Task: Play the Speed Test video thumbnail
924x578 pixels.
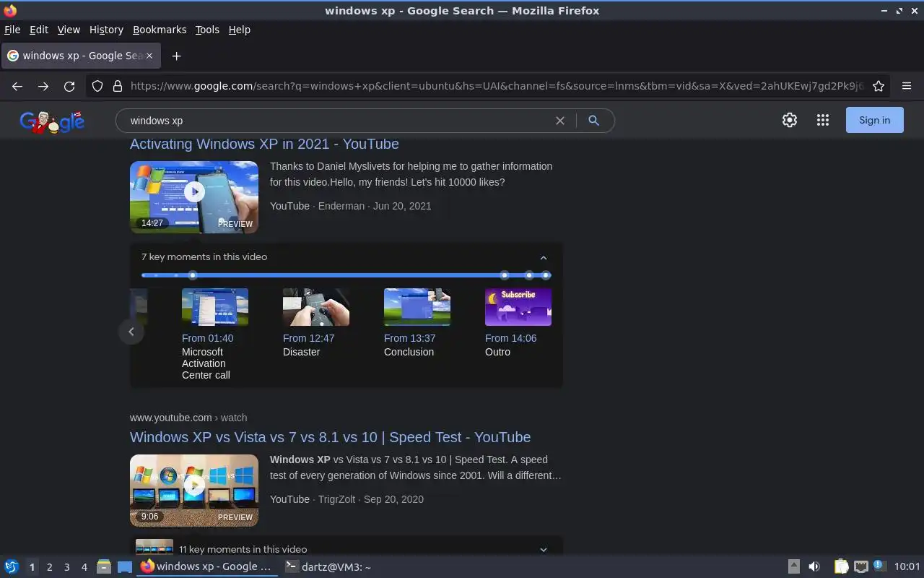Action: [194, 490]
